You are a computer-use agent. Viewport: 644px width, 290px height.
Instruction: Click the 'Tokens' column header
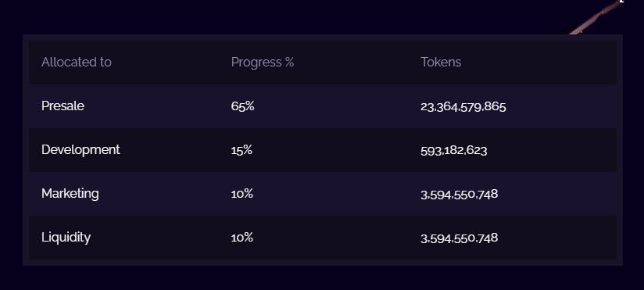441,63
